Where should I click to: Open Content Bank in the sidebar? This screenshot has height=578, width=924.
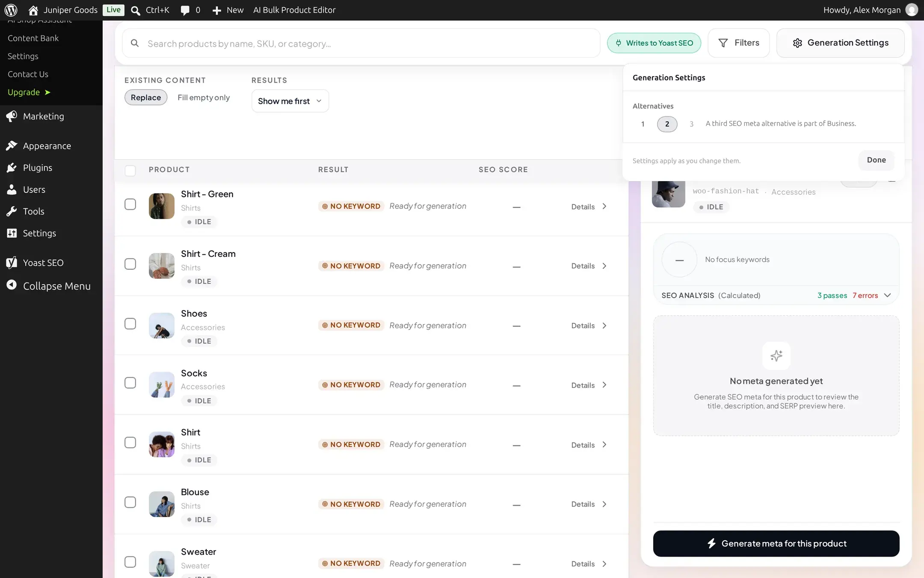click(x=33, y=38)
